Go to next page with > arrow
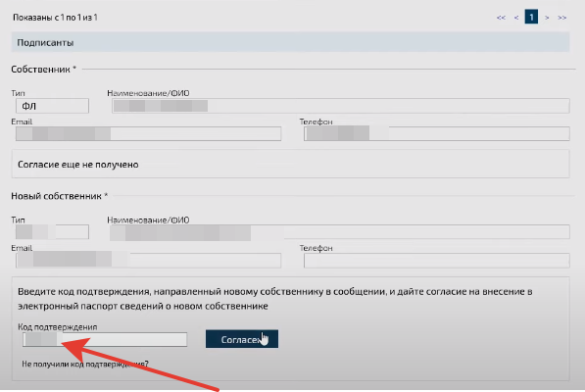585x392 pixels. point(547,18)
